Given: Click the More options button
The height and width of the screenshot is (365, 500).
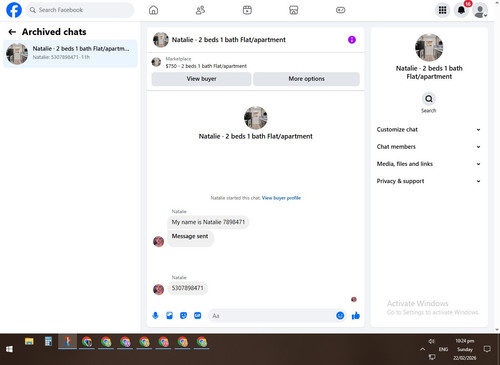Looking at the screenshot, I should tap(306, 79).
